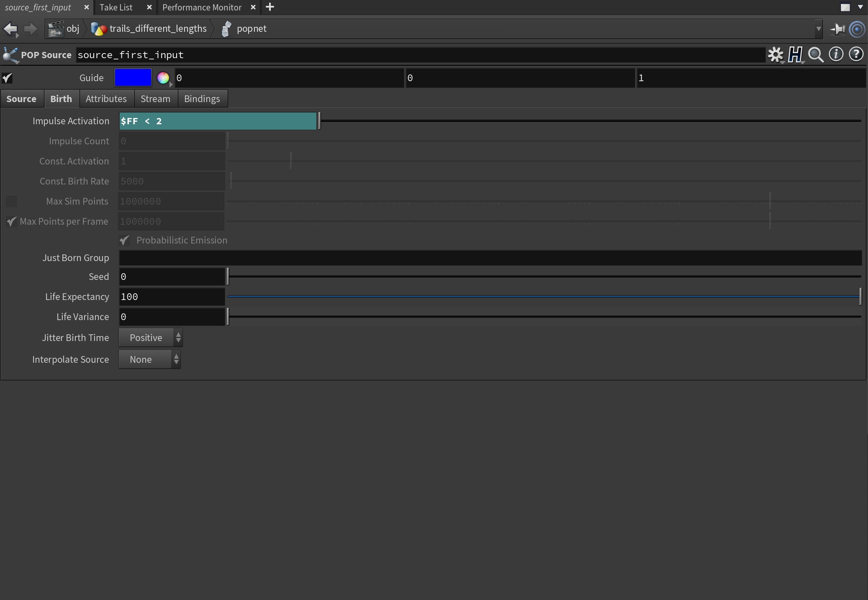Screen dimensions: 868x600
Task: Switch to the Take List tab
Action: click(x=116, y=7)
